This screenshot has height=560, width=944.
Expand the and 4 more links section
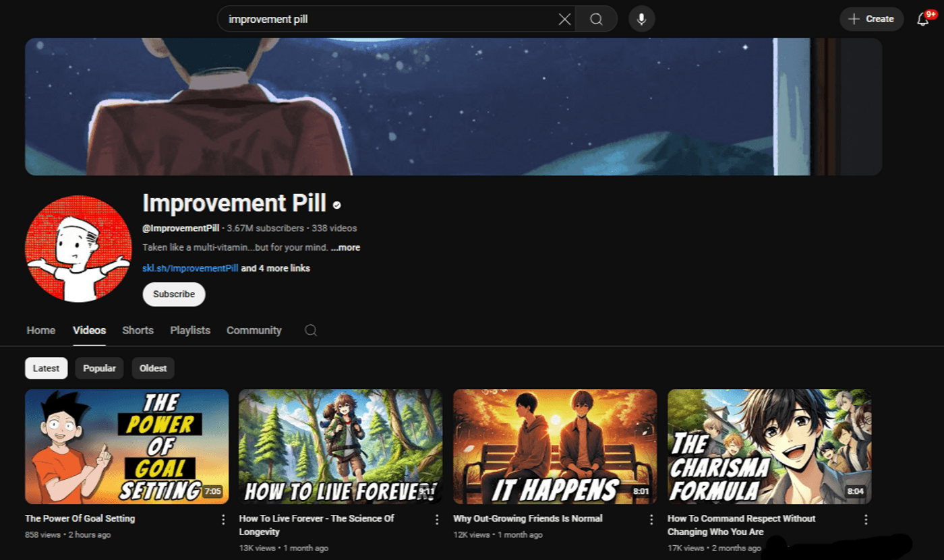pos(274,268)
